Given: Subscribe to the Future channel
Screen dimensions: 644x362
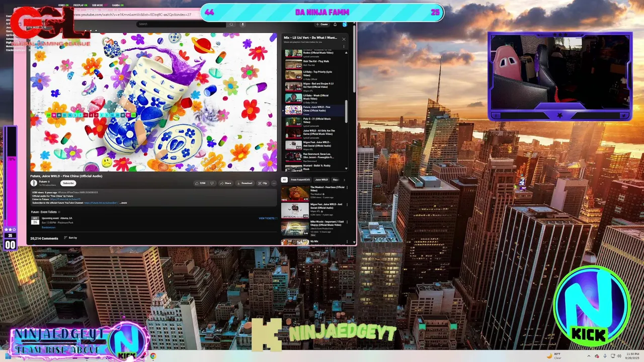Looking at the screenshot, I should [68, 183].
